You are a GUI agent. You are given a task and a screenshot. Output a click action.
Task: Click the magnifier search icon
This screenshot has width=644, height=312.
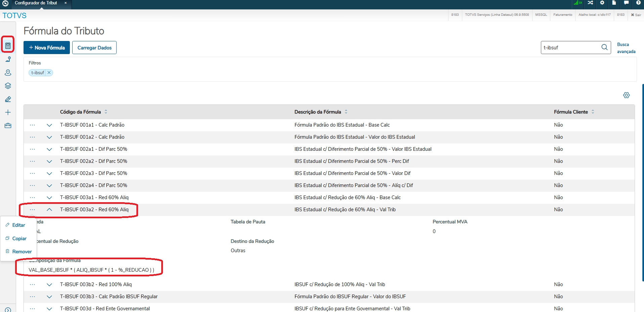click(604, 47)
